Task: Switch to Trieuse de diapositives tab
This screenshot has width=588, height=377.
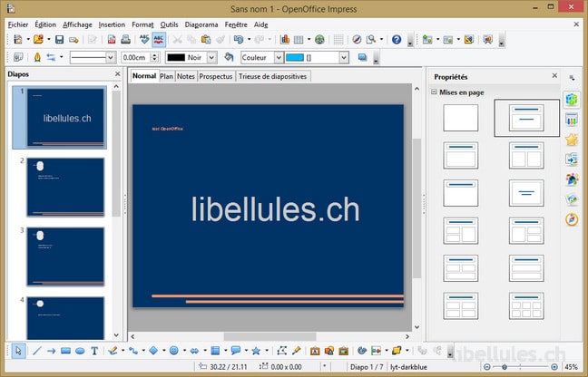Action: click(x=272, y=76)
